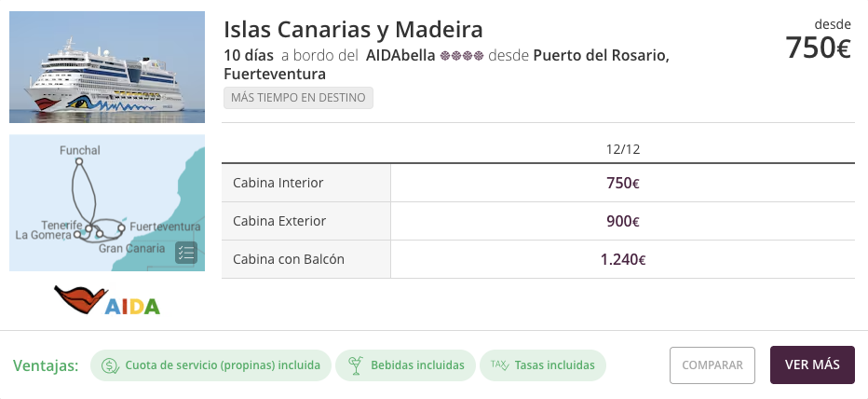Click the desde 750€ headline price
The height and width of the screenshot is (399, 868).
(817, 48)
